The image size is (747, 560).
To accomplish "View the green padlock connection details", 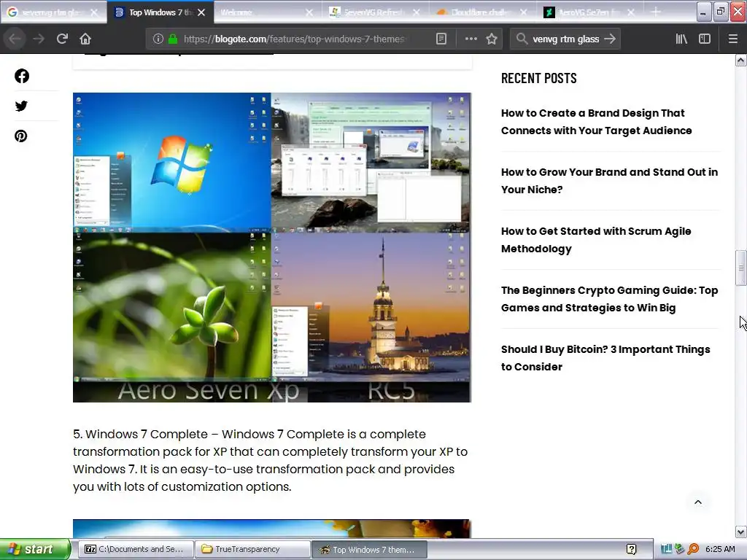I will [172, 39].
